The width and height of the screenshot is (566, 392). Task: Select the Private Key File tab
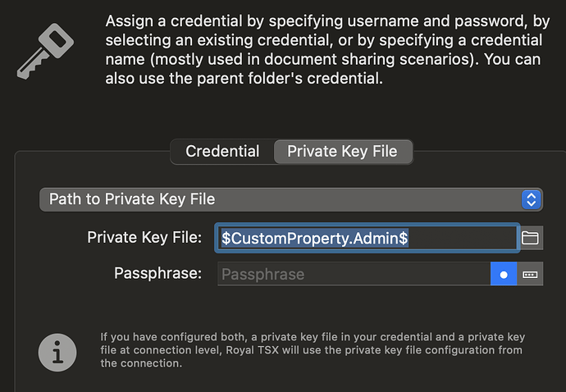pyautogui.click(x=342, y=152)
